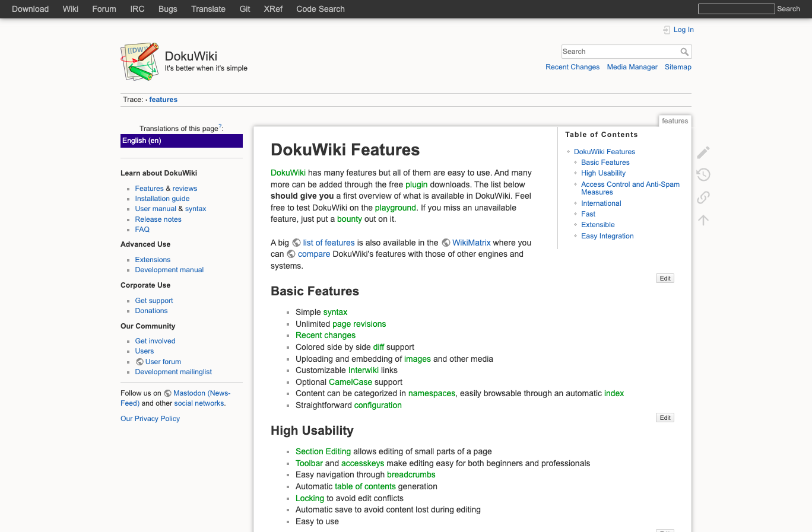Show backlinks using the chain-link icon

[x=703, y=197]
